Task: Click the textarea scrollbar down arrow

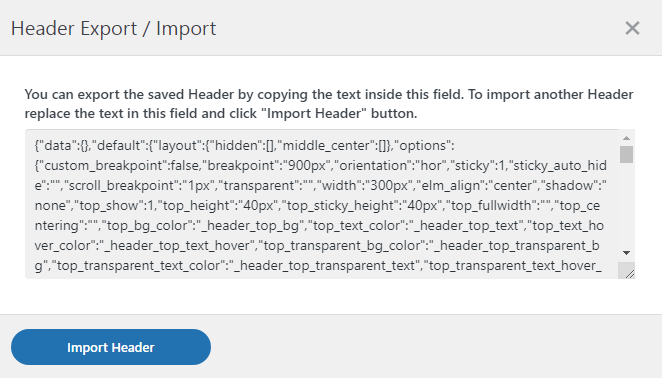Action: pos(627,253)
